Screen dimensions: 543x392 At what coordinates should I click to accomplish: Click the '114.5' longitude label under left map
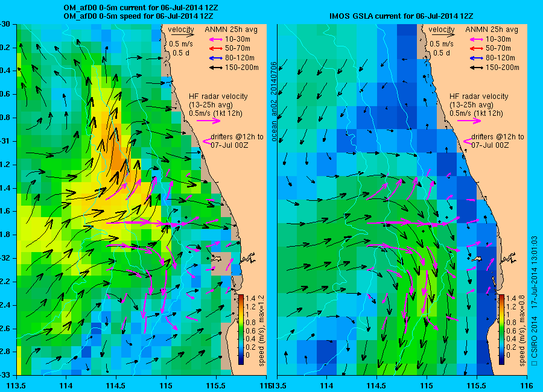[x=116, y=385]
